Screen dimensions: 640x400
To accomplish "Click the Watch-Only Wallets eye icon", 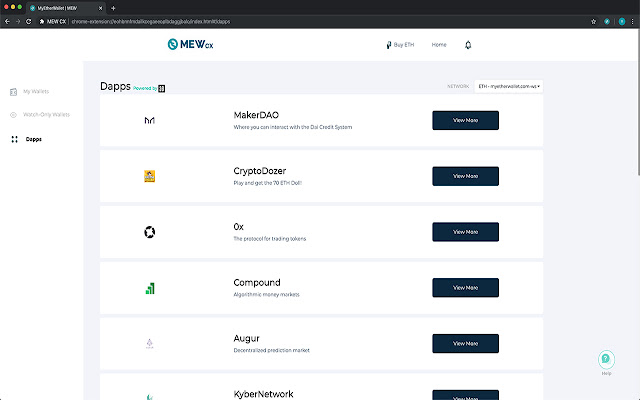I will coord(13,115).
